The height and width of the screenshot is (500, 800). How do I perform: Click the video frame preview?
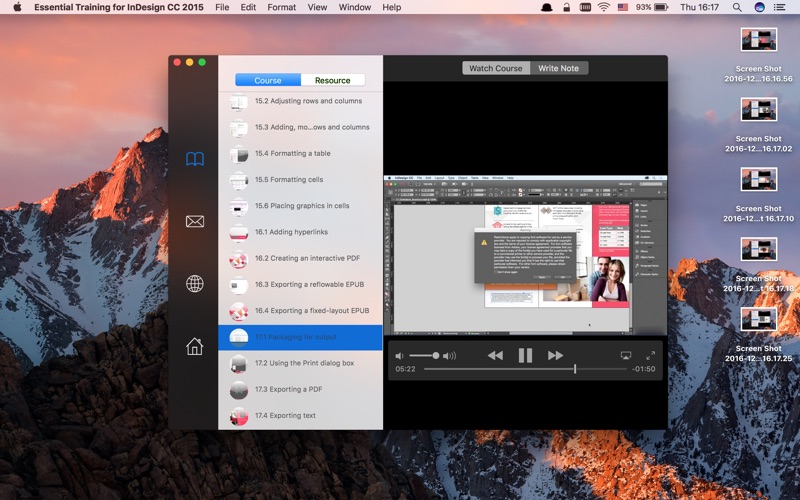(525, 255)
